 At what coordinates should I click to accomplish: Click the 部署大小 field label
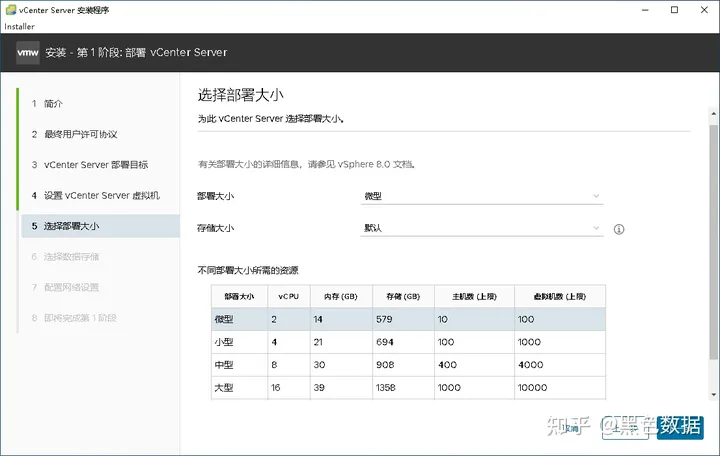(x=215, y=196)
